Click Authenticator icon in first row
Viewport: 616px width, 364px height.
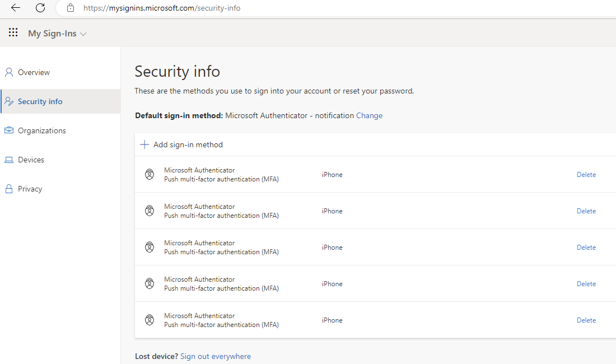[x=150, y=174]
